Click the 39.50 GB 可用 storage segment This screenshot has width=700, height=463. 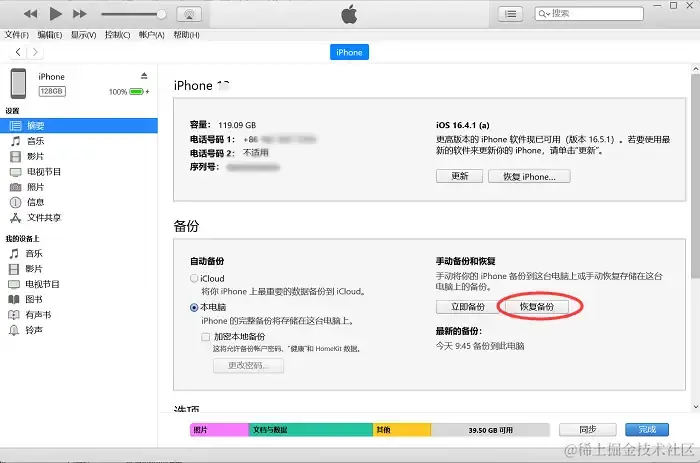coord(490,430)
